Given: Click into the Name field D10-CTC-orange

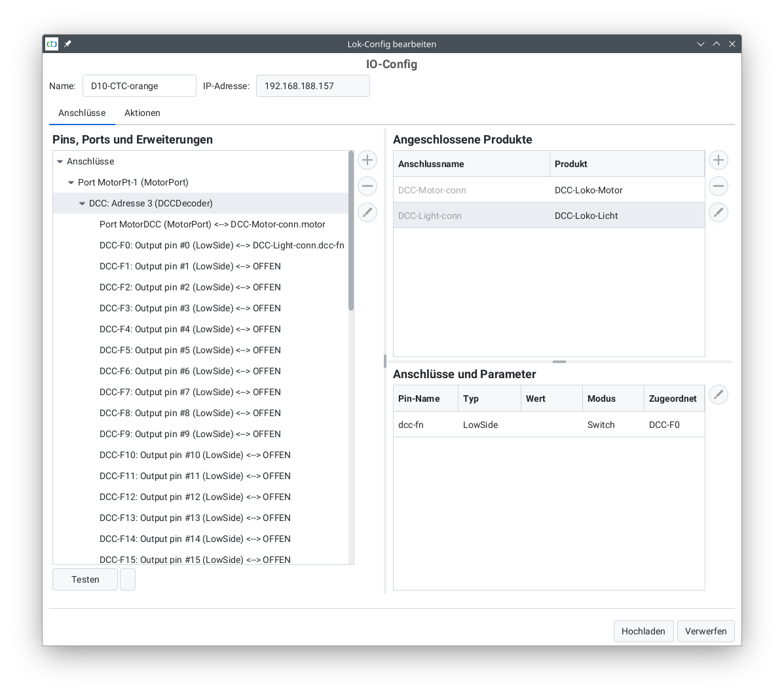Looking at the screenshot, I should coord(139,86).
